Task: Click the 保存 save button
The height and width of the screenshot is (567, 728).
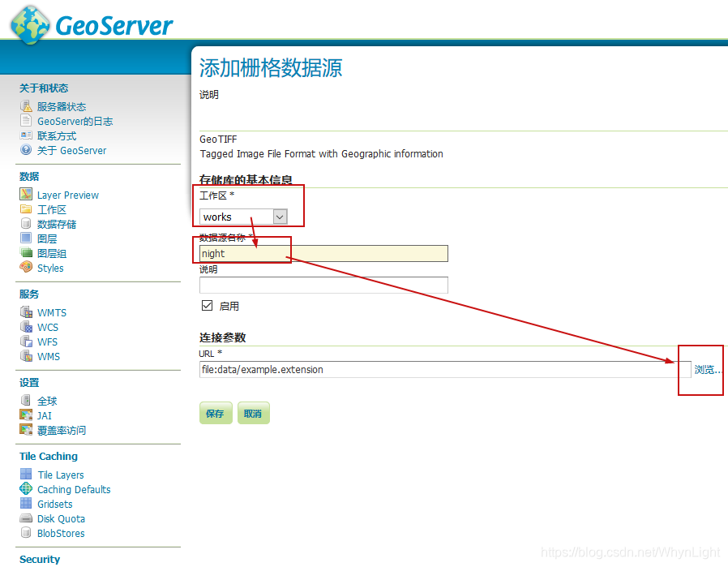Action: click(x=216, y=414)
